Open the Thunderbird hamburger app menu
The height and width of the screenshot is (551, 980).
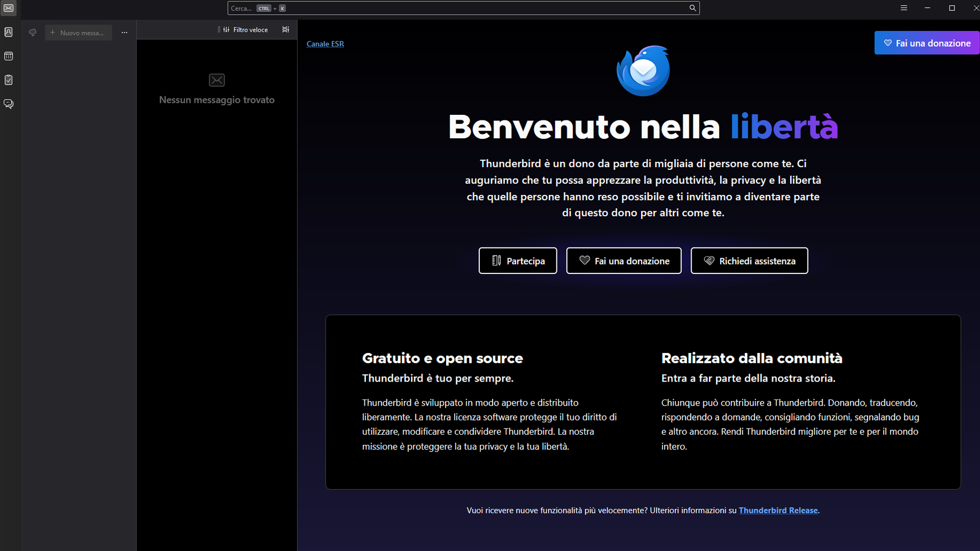(x=904, y=8)
